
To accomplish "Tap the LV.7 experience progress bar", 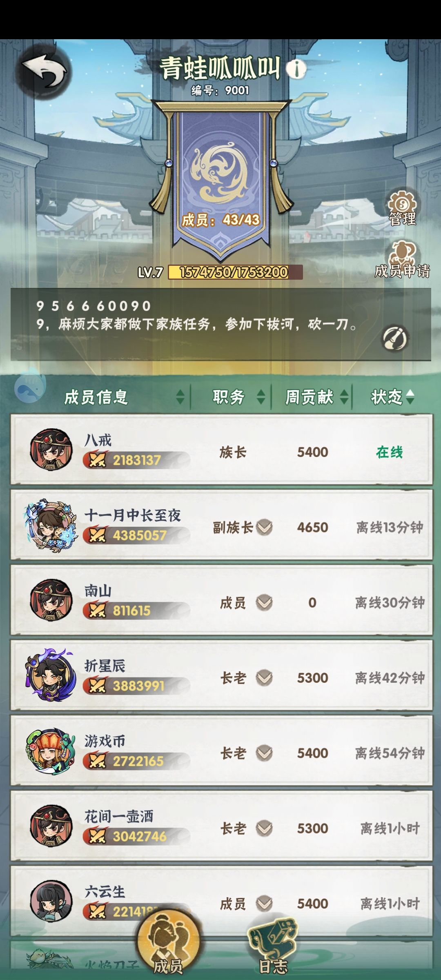I will (x=235, y=272).
